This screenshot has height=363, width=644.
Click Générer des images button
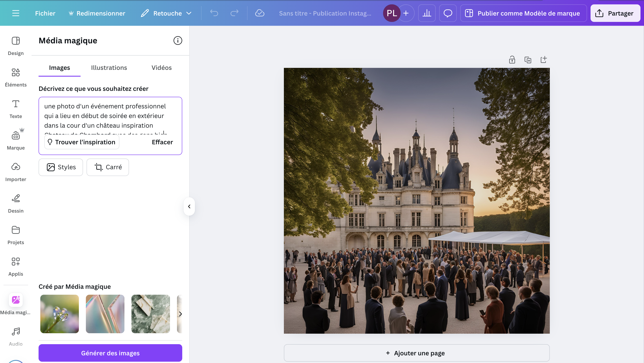tap(110, 353)
